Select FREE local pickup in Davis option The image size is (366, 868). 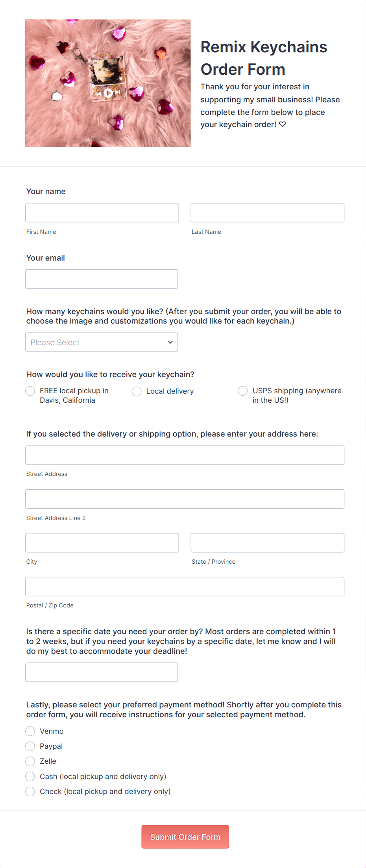pyautogui.click(x=30, y=391)
